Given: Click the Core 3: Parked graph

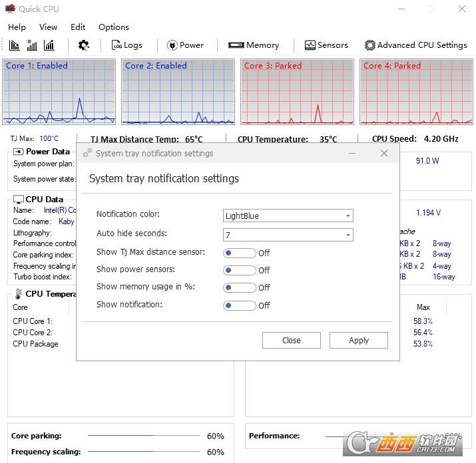Looking at the screenshot, I should [297, 92].
